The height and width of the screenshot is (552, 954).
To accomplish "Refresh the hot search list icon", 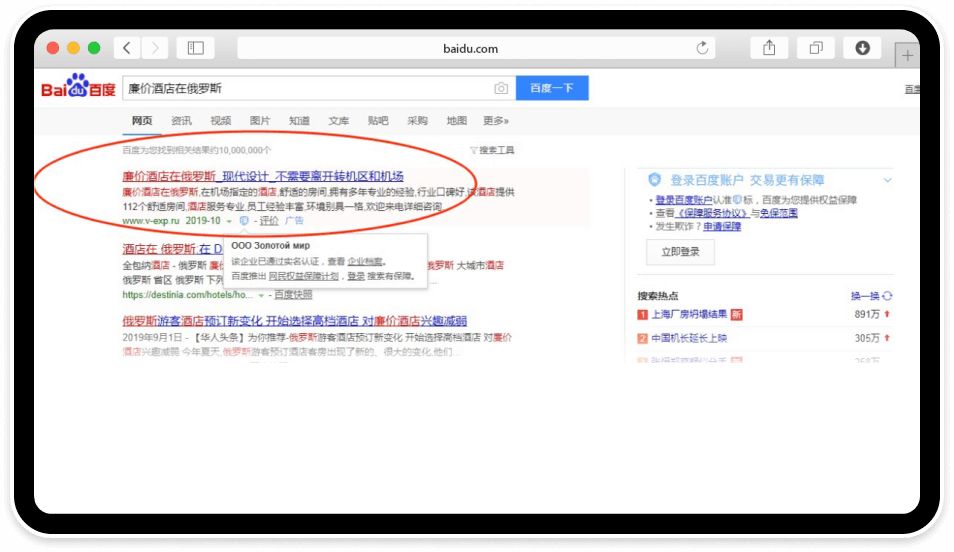I will 887,296.
